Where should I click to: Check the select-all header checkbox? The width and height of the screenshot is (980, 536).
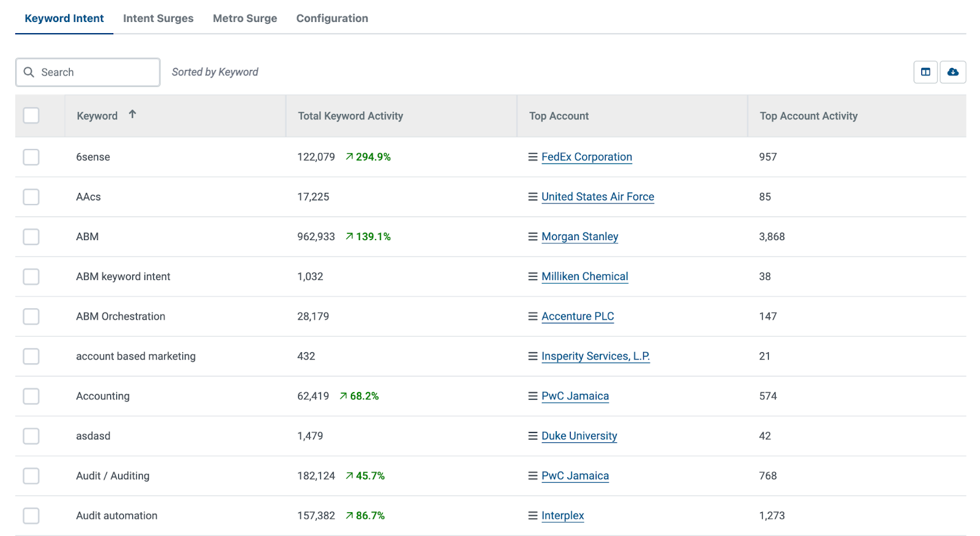click(x=31, y=115)
